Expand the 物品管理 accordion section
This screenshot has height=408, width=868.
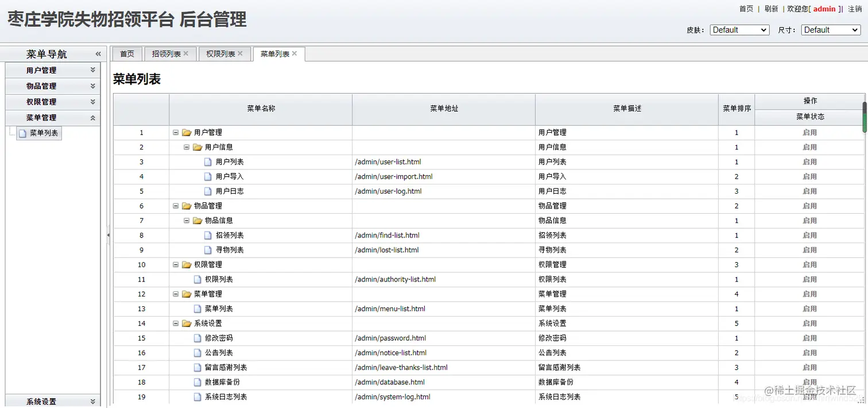tap(92, 86)
